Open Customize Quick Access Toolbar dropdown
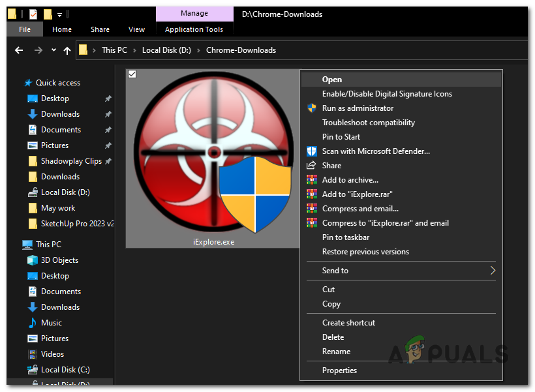535x392 pixels. pyautogui.click(x=60, y=14)
